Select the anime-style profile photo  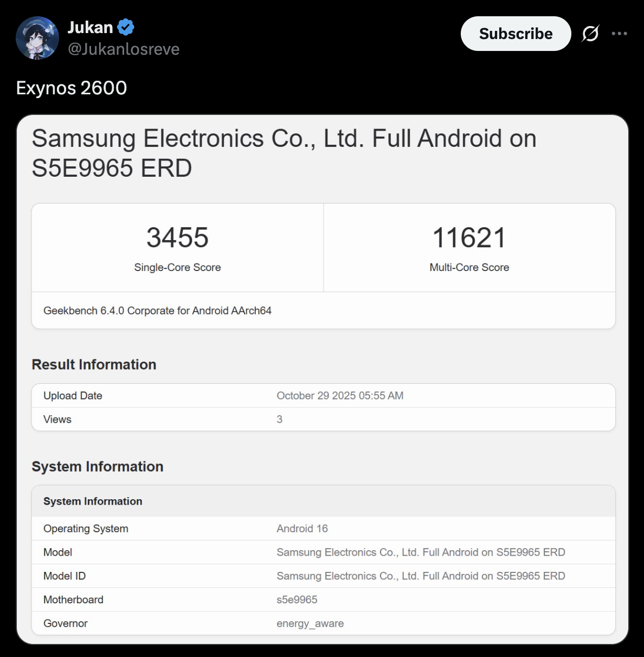37,37
